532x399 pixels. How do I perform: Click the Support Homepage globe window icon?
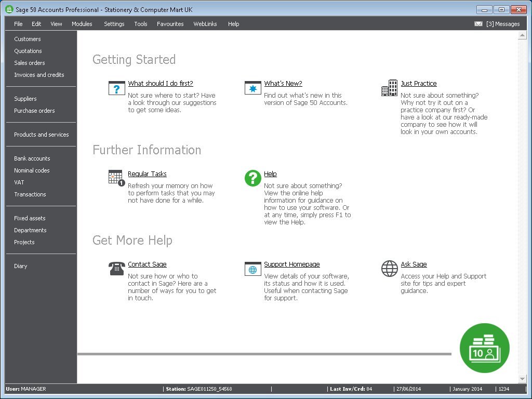252,269
